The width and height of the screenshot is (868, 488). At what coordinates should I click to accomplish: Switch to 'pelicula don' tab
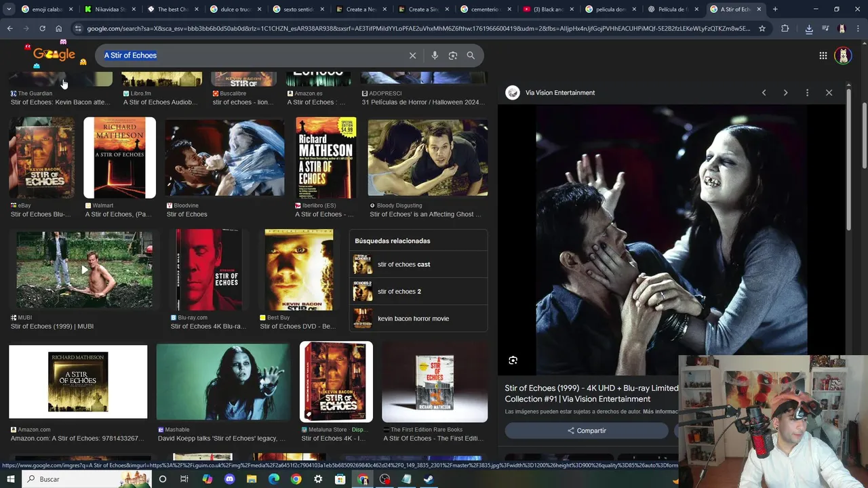[611, 9]
